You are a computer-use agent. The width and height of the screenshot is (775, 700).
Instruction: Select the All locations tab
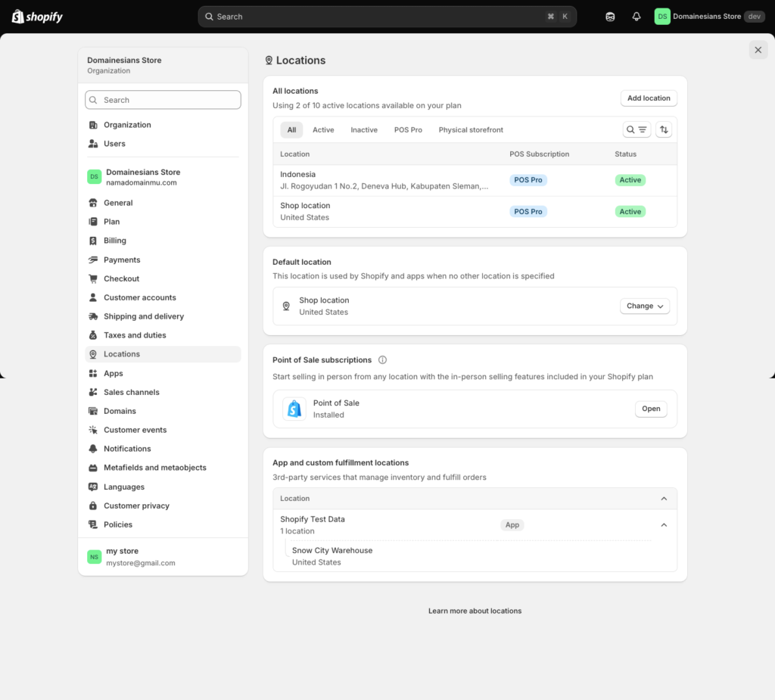tap(291, 129)
